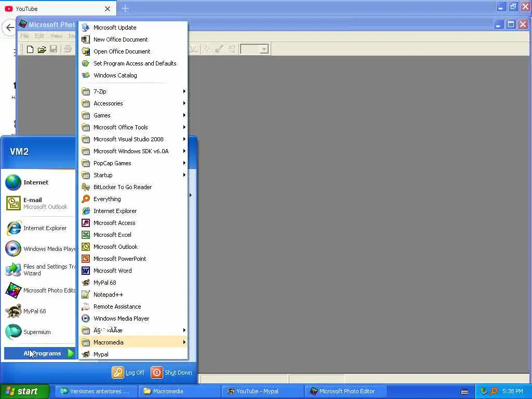Image resolution: width=532 pixels, height=399 pixels.
Task: Expand the Macromedia submenu arrow
Action: point(184,342)
